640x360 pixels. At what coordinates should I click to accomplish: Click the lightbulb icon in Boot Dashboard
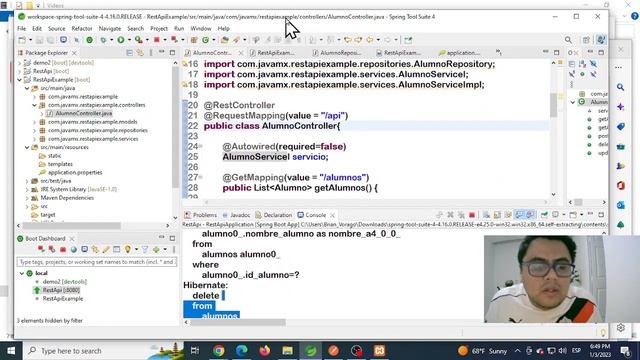click(128, 249)
